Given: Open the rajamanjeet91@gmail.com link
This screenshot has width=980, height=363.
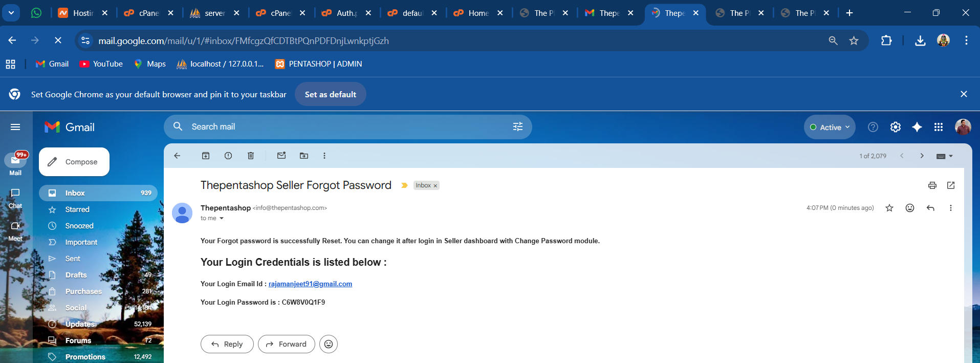Looking at the screenshot, I should [x=310, y=284].
